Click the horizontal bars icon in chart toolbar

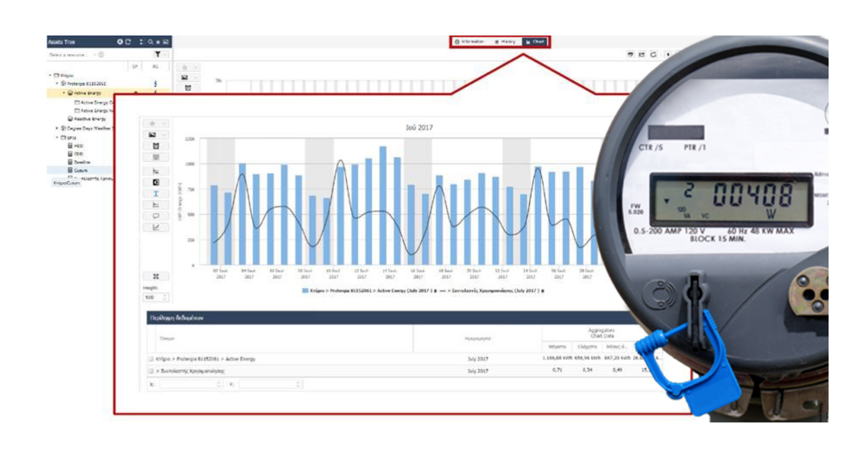(x=156, y=205)
